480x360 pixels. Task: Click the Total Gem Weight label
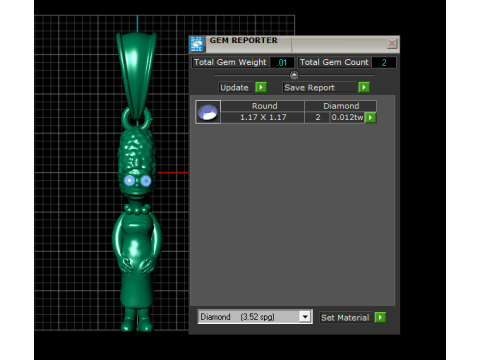point(230,62)
